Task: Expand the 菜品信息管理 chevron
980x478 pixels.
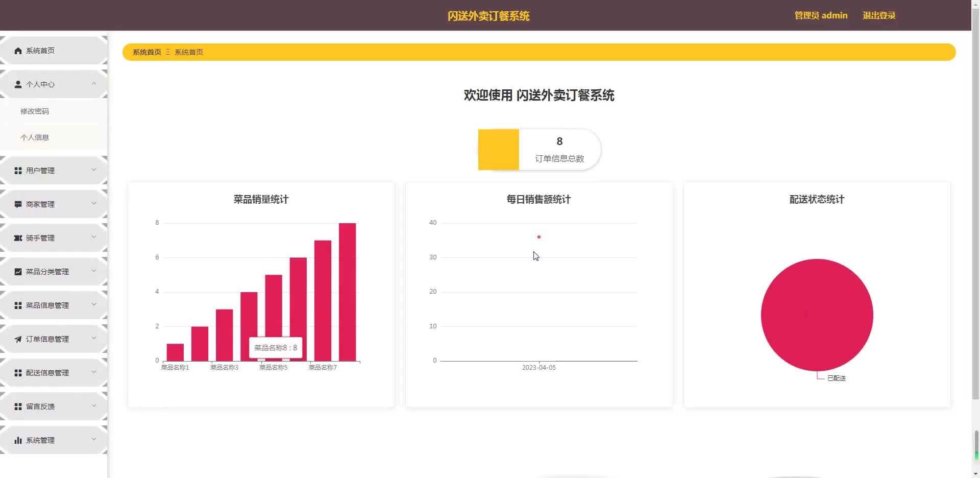Action: (94, 304)
